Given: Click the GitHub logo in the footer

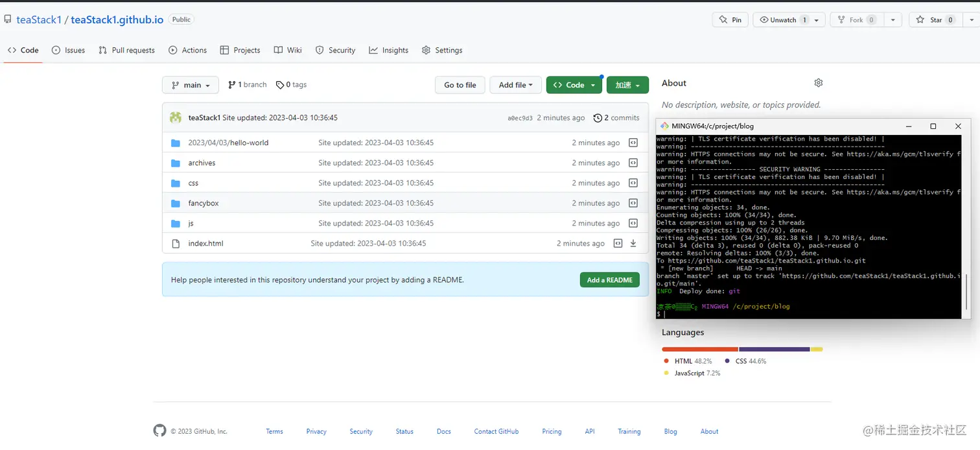Looking at the screenshot, I should tap(159, 431).
